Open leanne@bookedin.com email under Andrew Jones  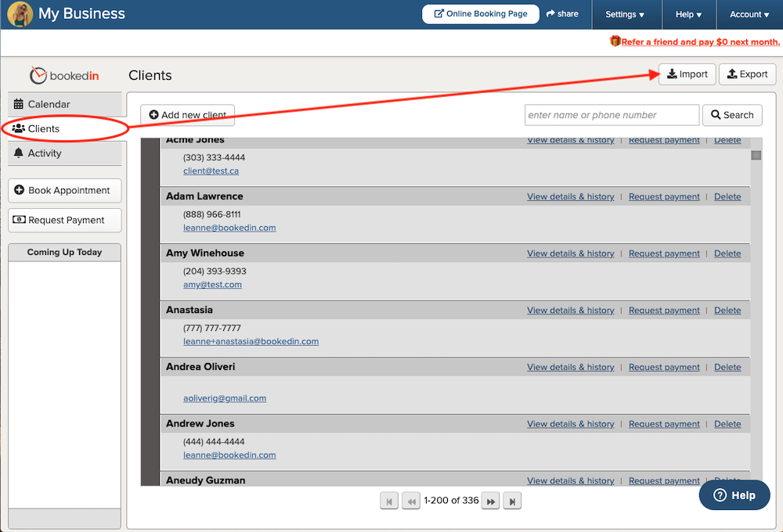[x=229, y=455]
